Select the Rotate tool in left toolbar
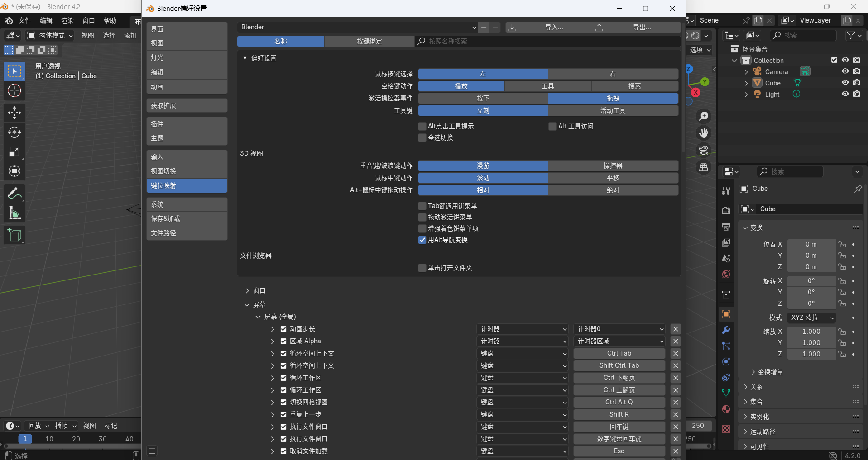Image resolution: width=868 pixels, height=460 pixels. coord(14,132)
